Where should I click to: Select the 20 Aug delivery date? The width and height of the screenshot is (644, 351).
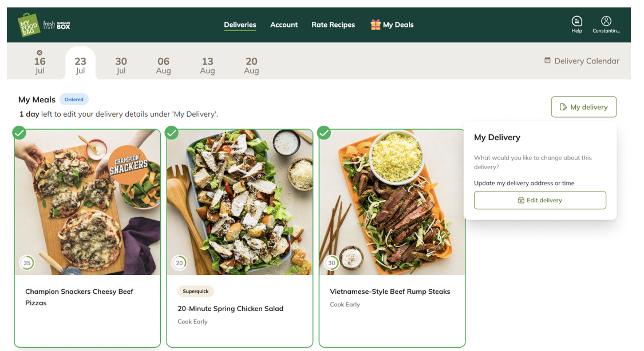[251, 65]
